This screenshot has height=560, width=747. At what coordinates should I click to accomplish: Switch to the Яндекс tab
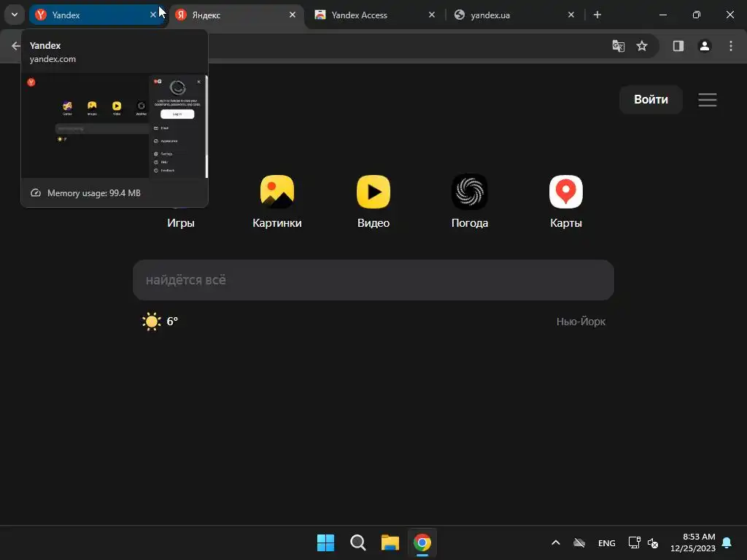[236, 15]
